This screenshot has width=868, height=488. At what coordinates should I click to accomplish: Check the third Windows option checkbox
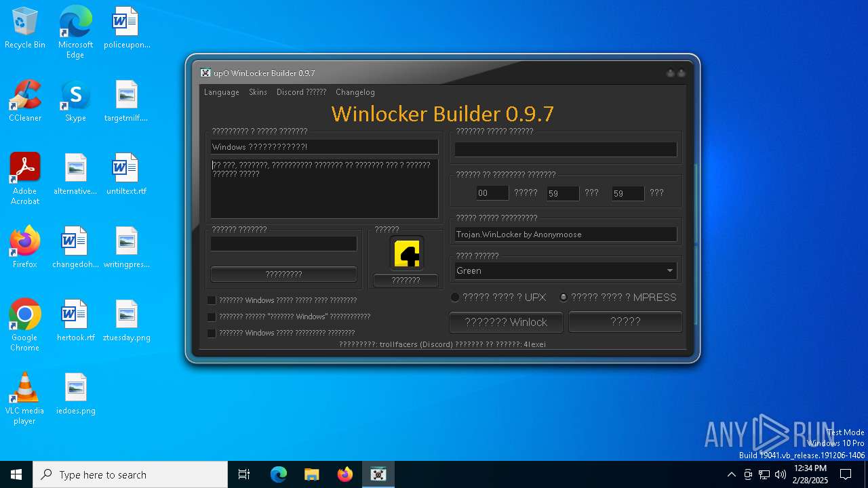pos(212,333)
